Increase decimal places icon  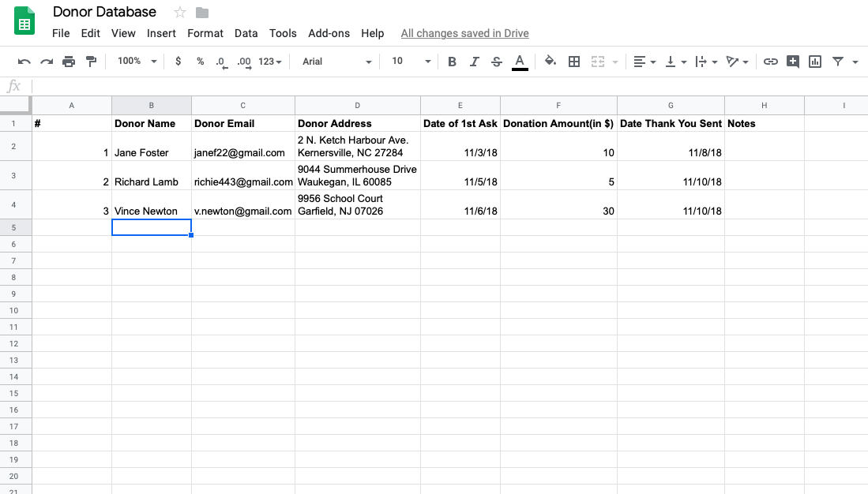pos(244,62)
